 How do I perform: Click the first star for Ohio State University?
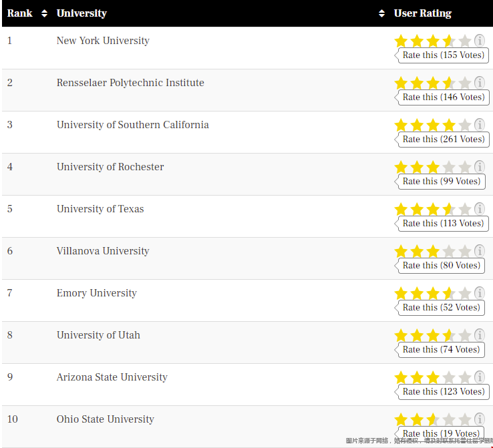click(401, 419)
